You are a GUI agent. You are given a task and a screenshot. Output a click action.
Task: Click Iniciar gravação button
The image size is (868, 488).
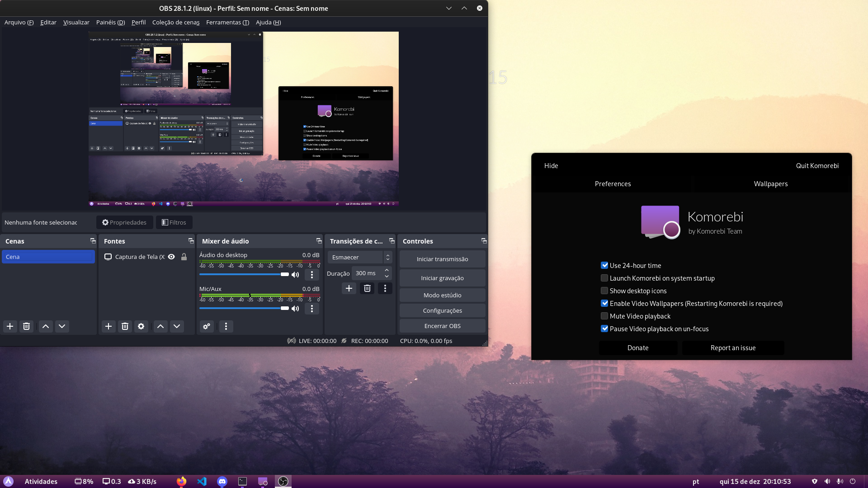click(x=442, y=278)
